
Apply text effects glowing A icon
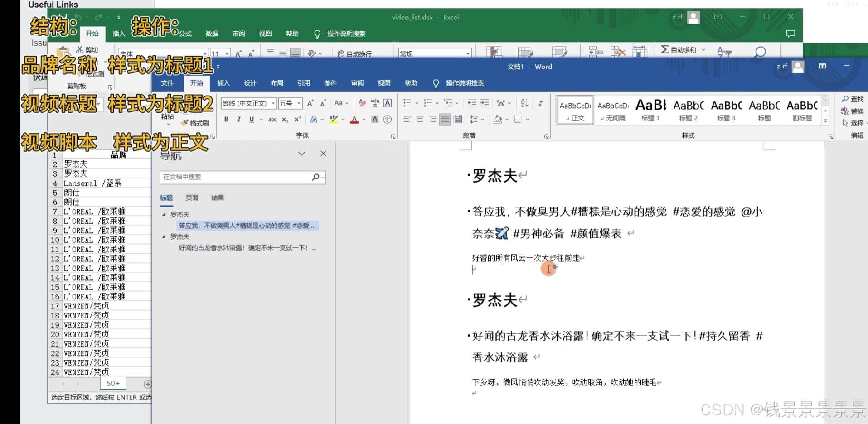click(314, 120)
